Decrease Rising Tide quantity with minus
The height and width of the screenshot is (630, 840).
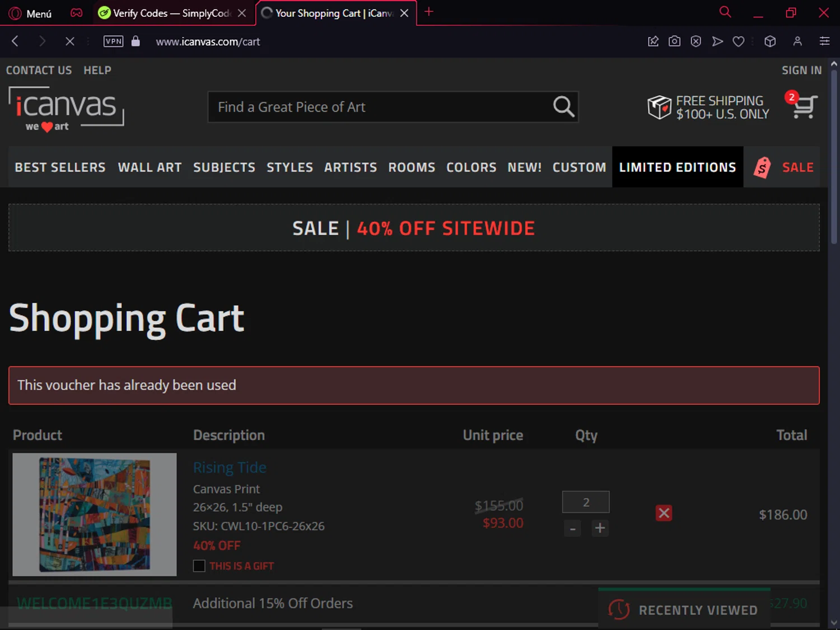[x=572, y=528]
